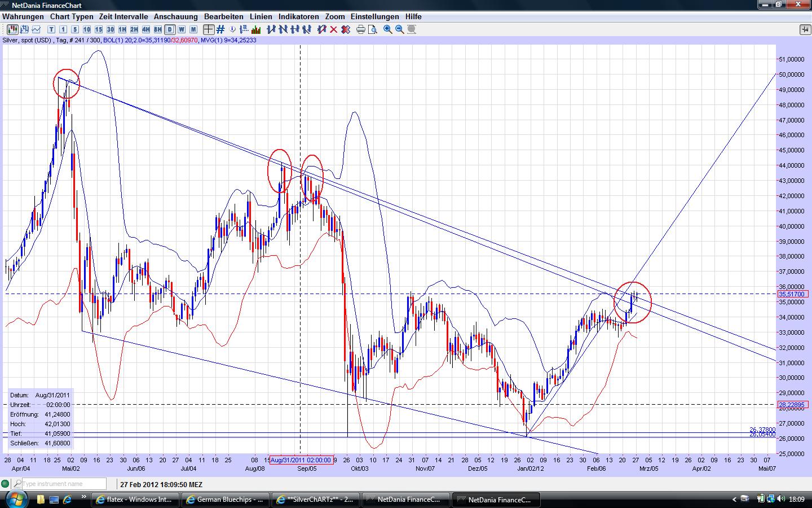Click the system clock showing 18:09

click(x=797, y=500)
